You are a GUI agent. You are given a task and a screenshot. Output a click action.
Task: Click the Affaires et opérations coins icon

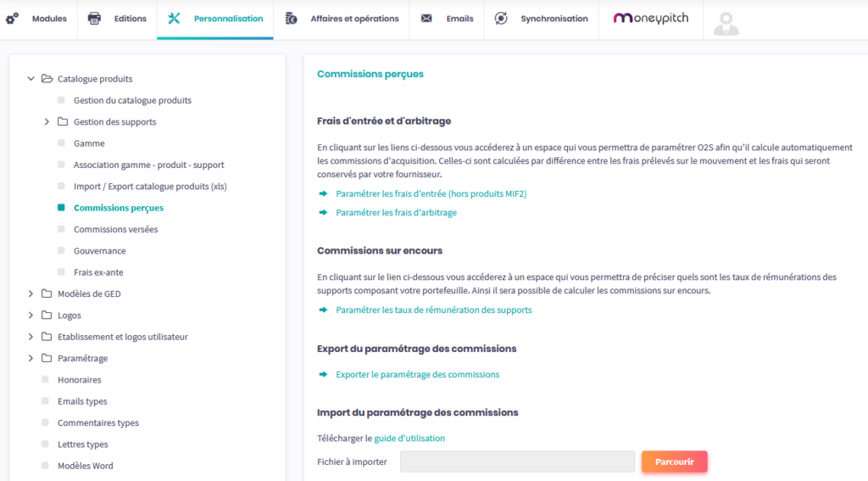coord(292,19)
